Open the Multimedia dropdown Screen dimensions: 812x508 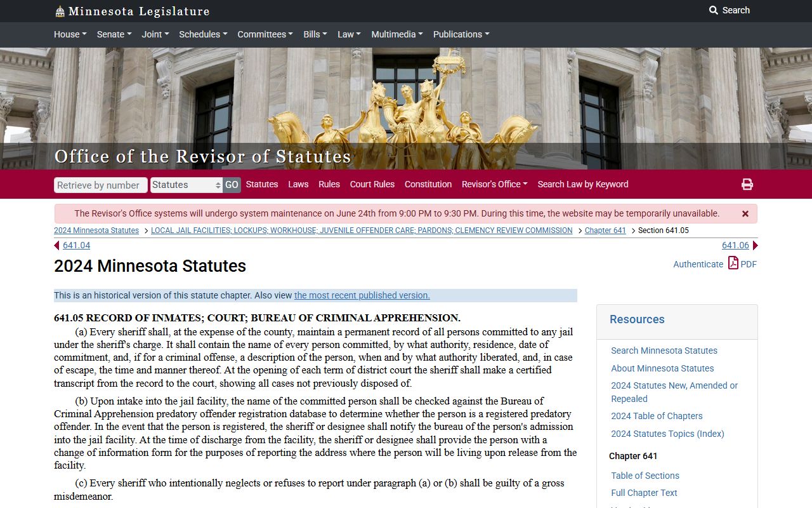[397, 34]
